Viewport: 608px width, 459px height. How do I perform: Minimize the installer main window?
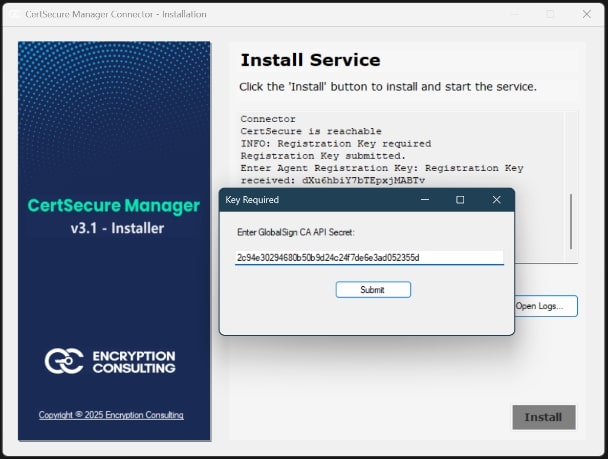[x=515, y=14]
